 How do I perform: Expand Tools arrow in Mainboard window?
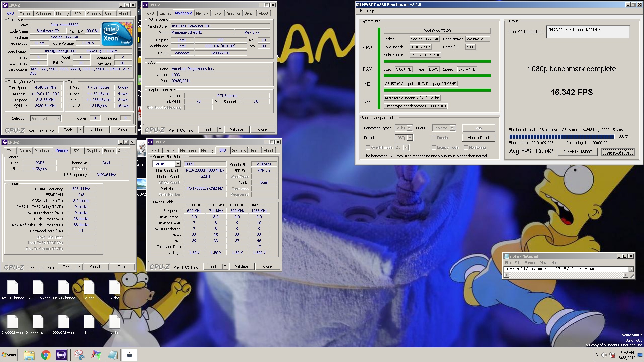pos(220,129)
